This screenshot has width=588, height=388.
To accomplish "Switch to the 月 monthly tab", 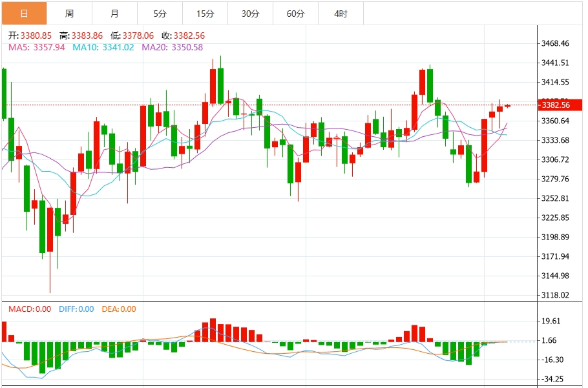I will pyautogui.click(x=115, y=14).
